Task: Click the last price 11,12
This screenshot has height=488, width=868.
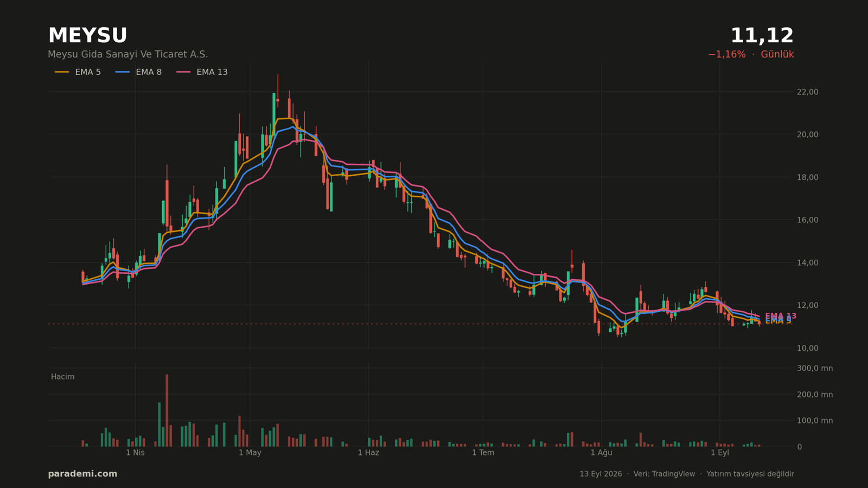Action: 762,36
